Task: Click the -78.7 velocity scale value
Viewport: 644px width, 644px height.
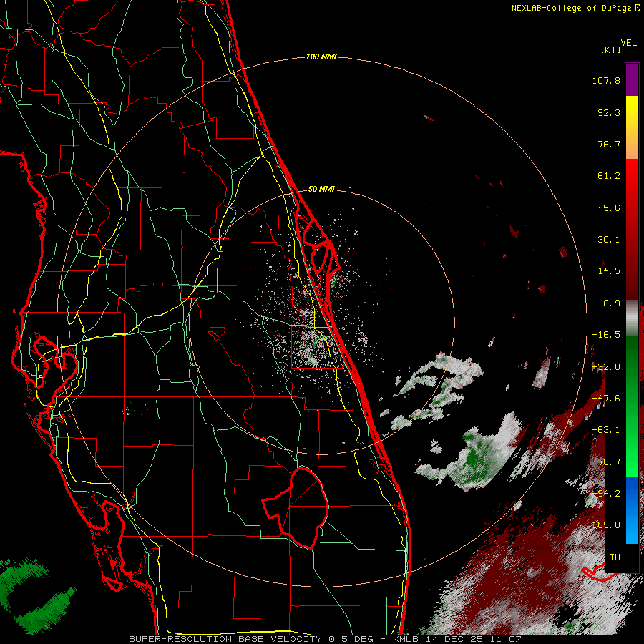Action: pos(606,462)
